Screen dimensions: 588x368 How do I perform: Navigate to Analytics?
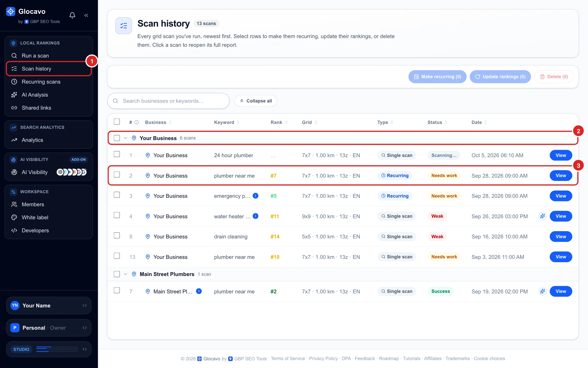click(x=49, y=140)
